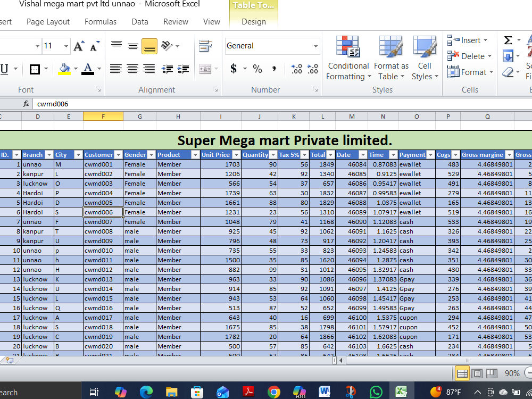
Task: Apply comma style number format
Action: coord(274,69)
